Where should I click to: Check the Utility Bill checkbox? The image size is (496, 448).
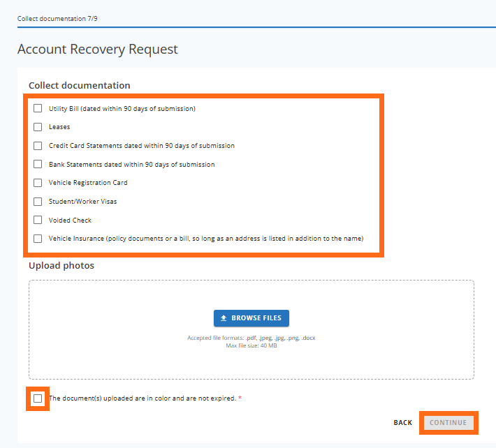click(38, 108)
